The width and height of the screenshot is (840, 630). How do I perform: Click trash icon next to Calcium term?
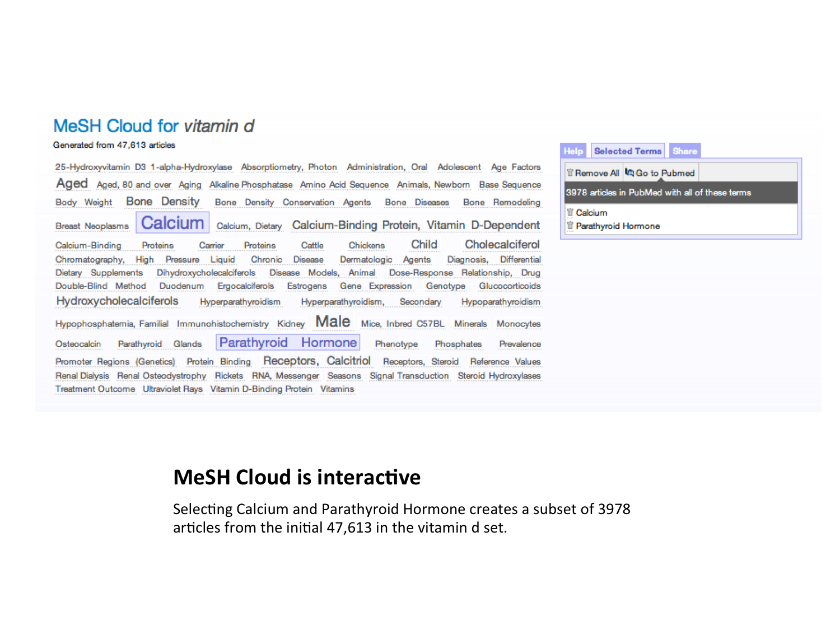tap(570, 212)
